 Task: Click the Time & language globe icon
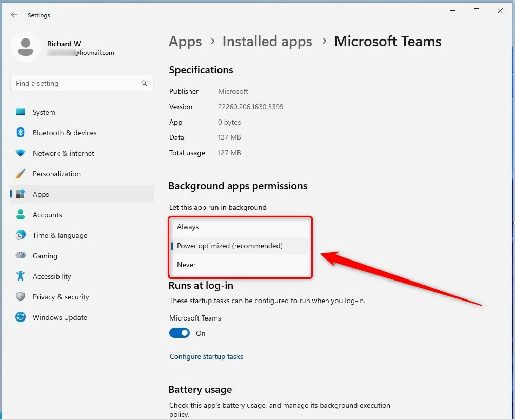[x=21, y=235]
